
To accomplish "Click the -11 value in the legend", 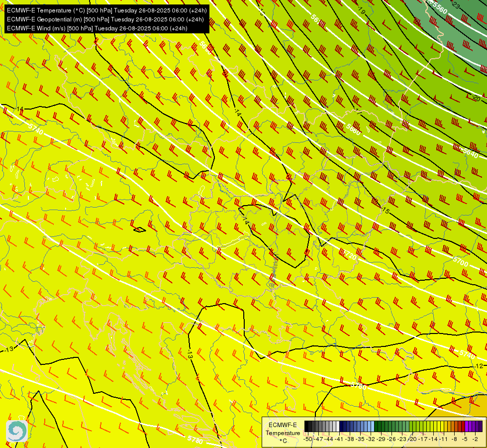I will point(444,439).
